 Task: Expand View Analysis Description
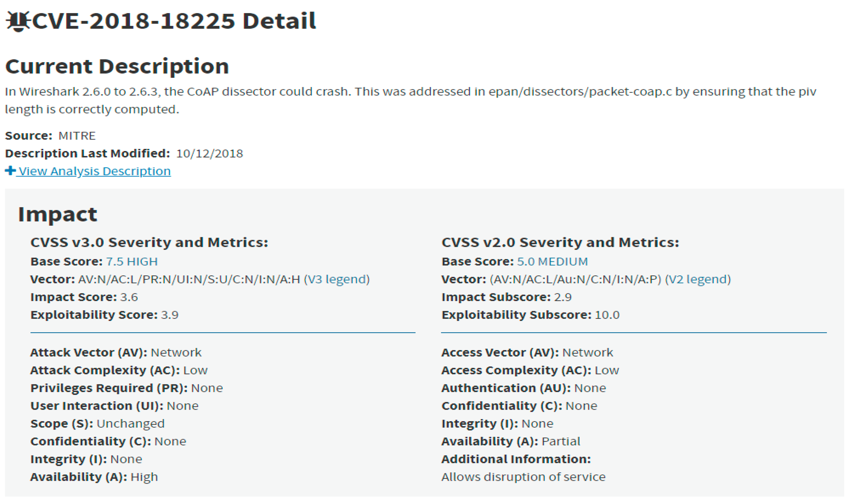(94, 171)
